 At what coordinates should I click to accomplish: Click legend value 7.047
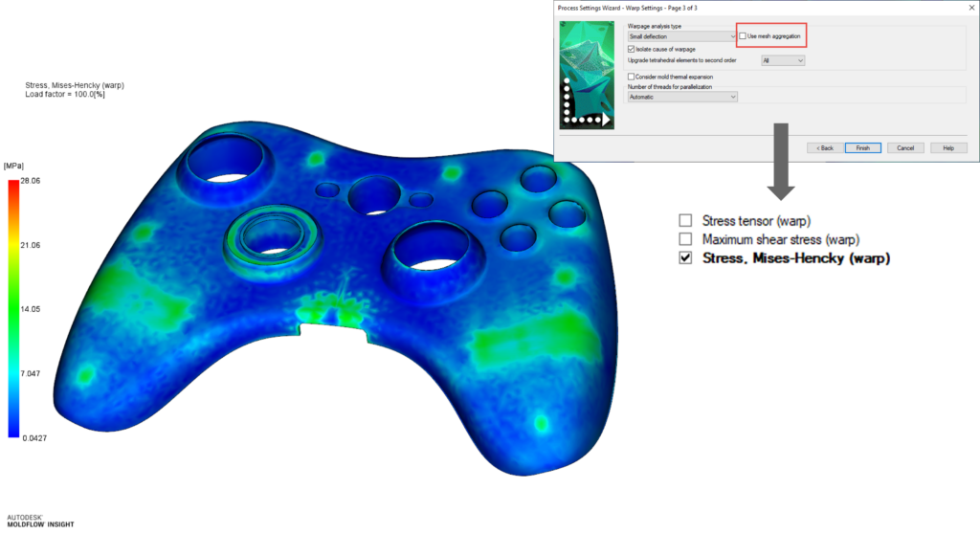pyautogui.click(x=30, y=373)
